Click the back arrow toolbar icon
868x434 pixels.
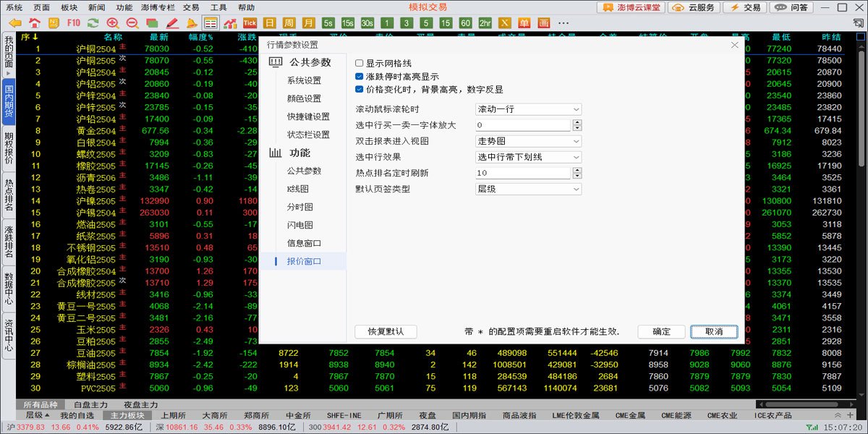(15, 23)
